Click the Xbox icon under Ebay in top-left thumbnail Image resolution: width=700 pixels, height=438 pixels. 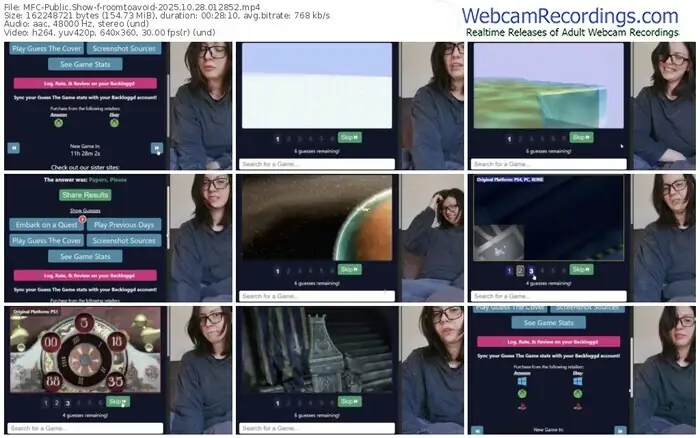pyautogui.click(x=112, y=123)
